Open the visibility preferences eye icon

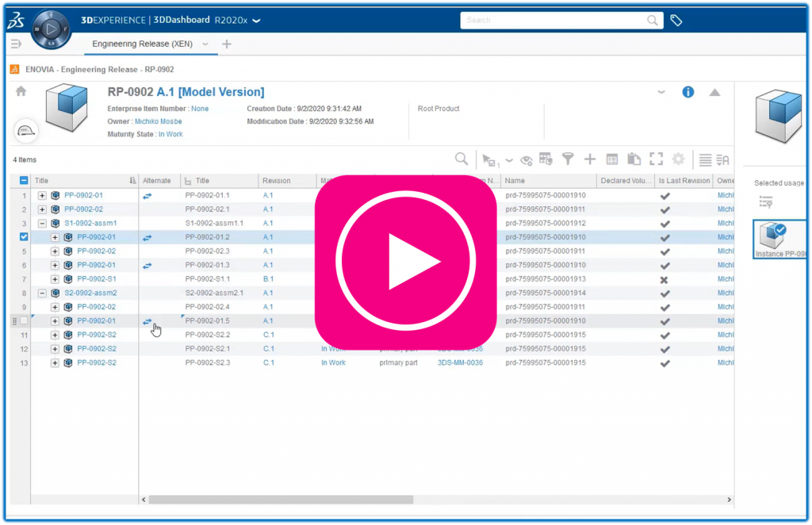(526, 159)
